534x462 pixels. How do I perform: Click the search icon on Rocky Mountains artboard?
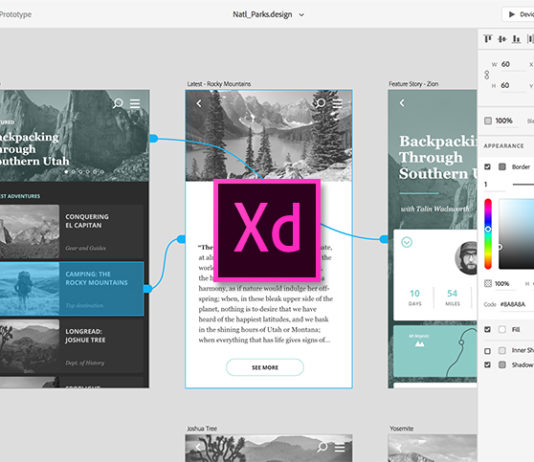[319, 103]
